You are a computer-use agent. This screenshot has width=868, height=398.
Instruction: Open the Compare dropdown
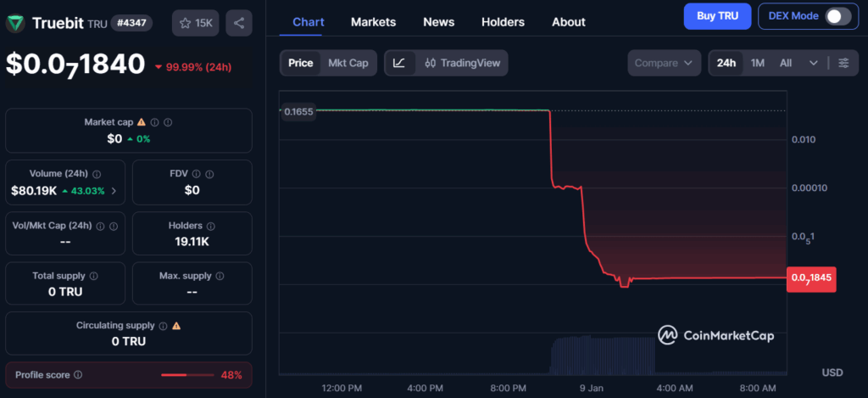coord(664,63)
